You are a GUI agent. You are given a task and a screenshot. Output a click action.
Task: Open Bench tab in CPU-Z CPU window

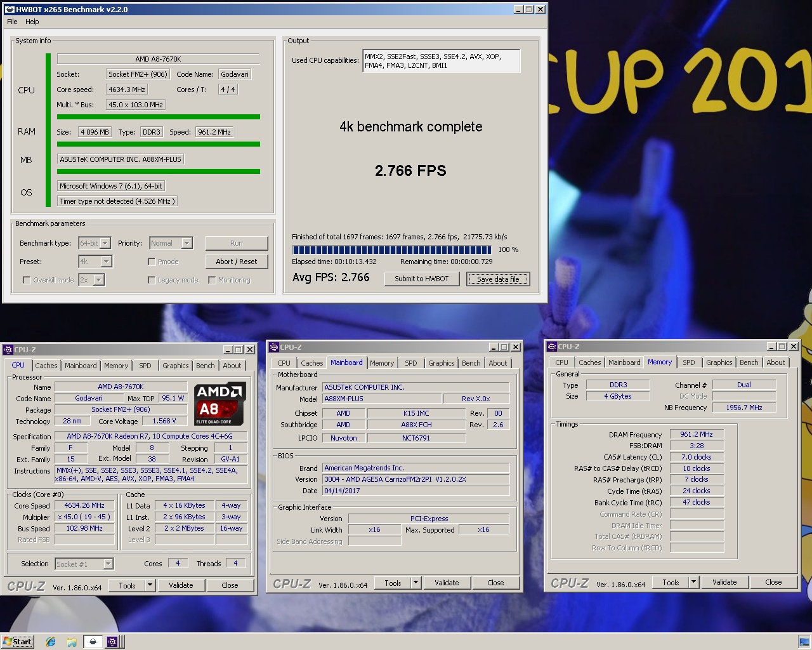(x=205, y=366)
